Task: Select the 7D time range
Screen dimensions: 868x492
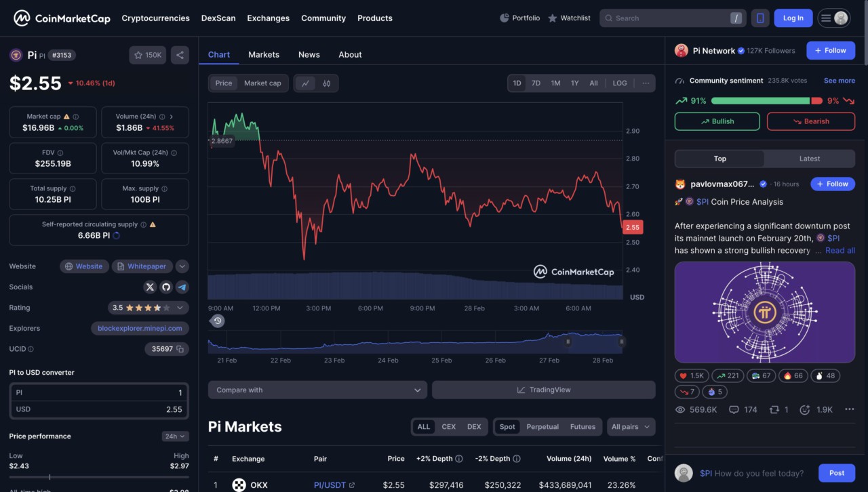Action: [x=536, y=83]
